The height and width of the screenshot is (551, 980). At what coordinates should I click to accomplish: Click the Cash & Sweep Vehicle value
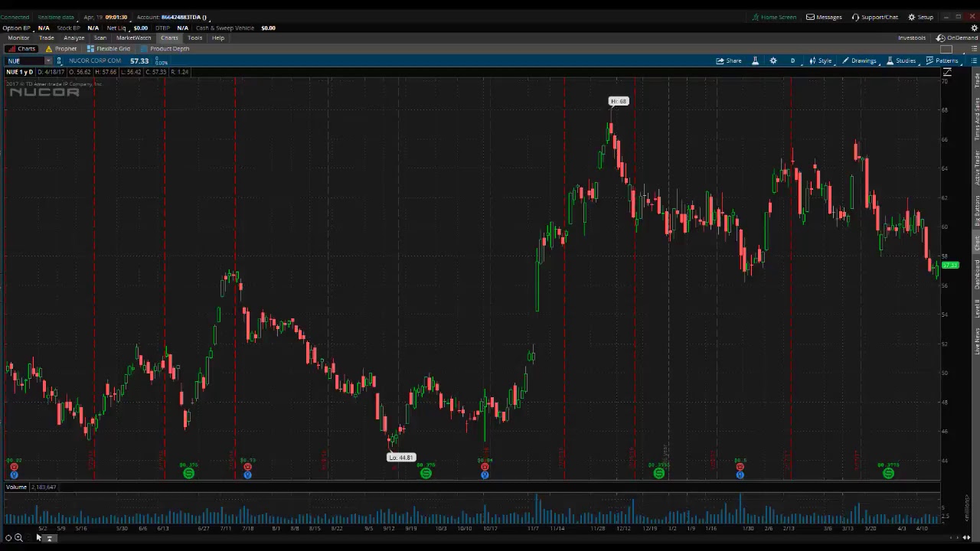pos(268,28)
